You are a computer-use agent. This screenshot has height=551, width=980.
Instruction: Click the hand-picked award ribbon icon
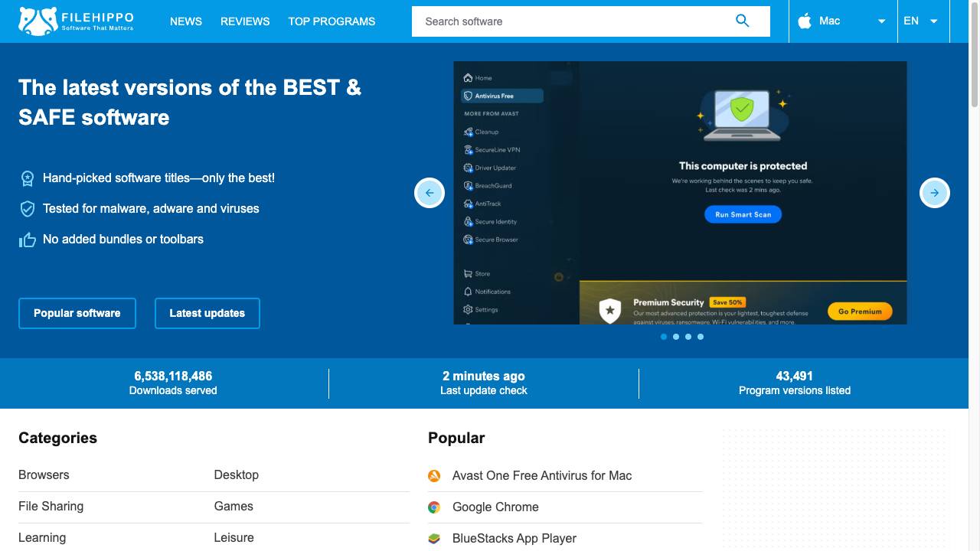(x=28, y=178)
